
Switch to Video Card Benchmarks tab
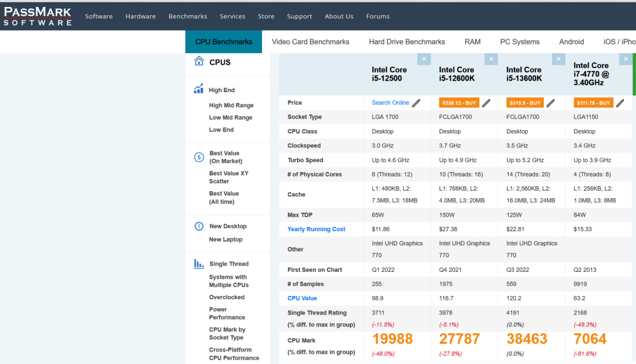click(x=310, y=42)
